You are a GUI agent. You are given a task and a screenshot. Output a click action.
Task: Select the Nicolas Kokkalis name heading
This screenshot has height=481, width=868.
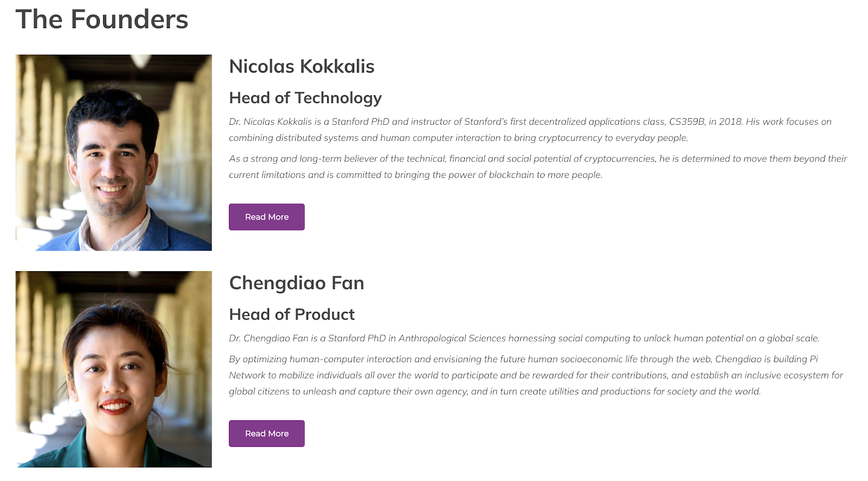pyautogui.click(x=302, y=67)
